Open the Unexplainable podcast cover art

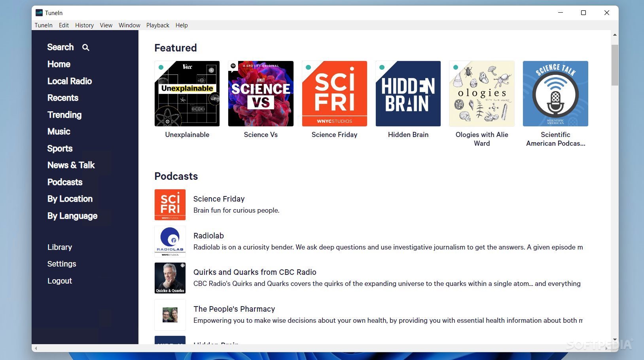point(187,93)
